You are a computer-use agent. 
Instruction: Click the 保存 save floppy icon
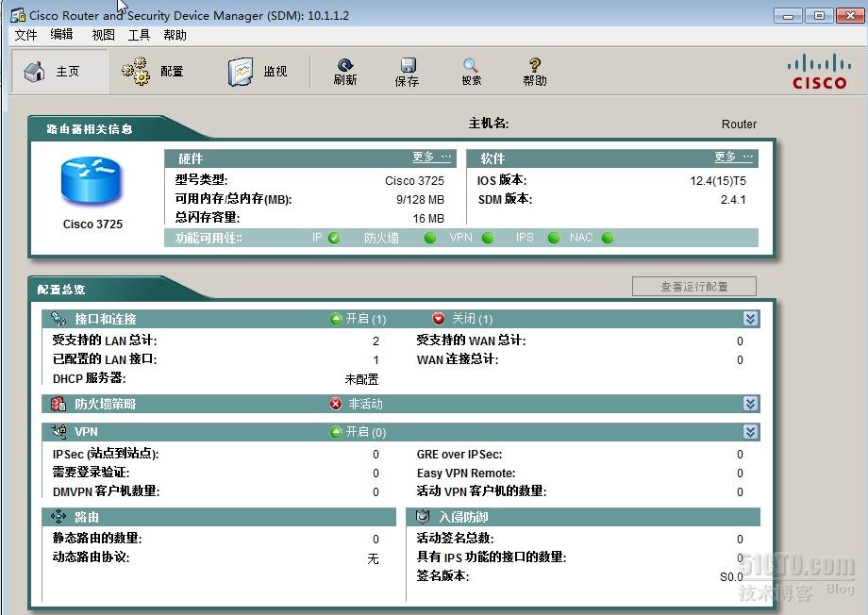408,65
